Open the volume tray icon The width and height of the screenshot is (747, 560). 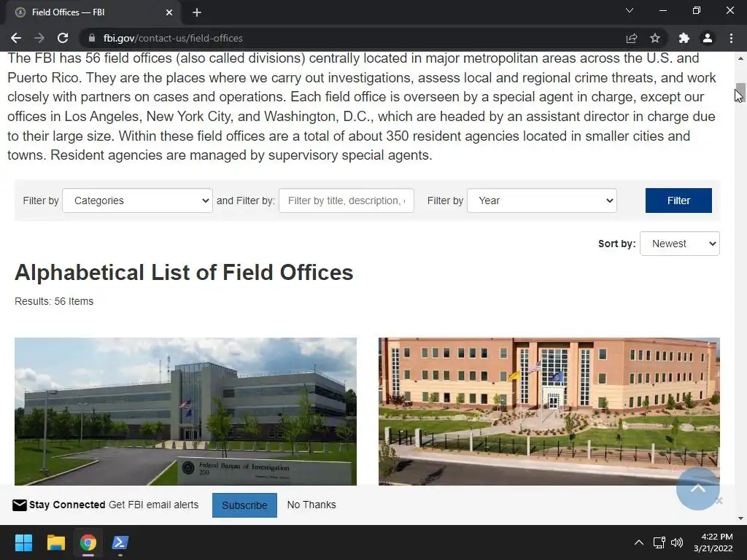(676, 542)
